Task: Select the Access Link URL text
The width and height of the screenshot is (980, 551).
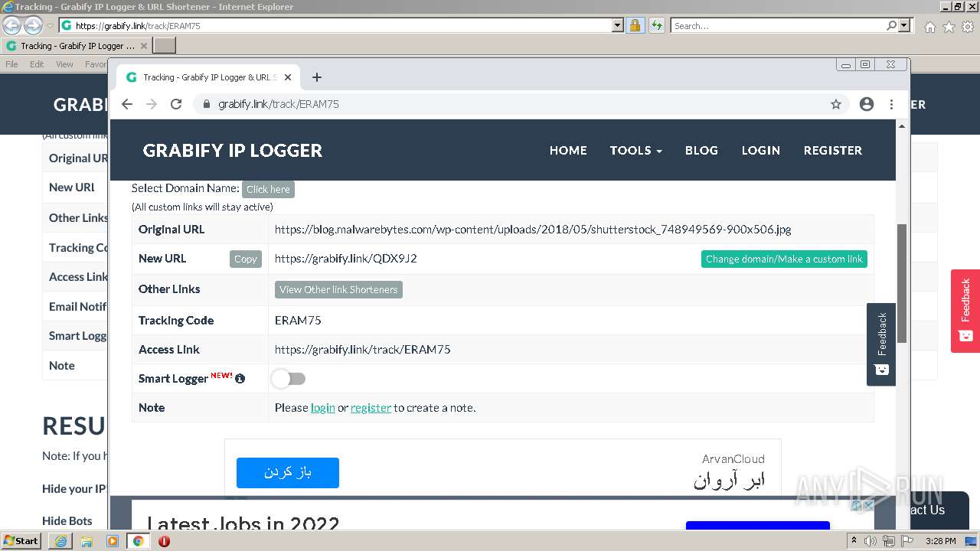Action: 363,350
